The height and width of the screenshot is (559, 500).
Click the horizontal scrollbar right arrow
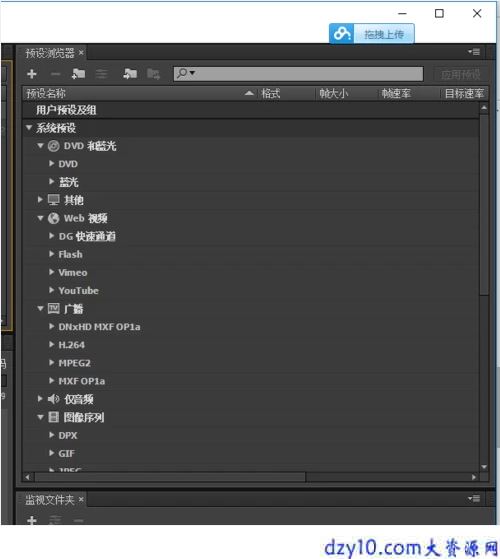pos(474,477)
